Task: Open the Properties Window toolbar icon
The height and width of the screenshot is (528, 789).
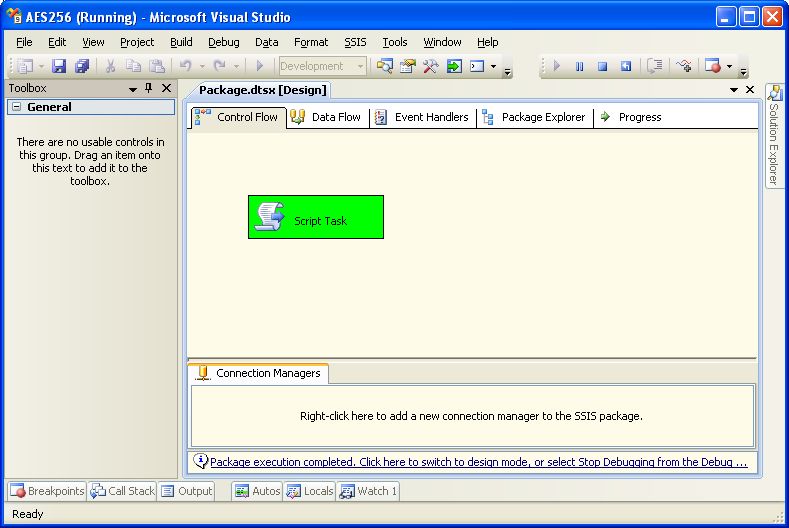Action: click(x=408, y=66)
